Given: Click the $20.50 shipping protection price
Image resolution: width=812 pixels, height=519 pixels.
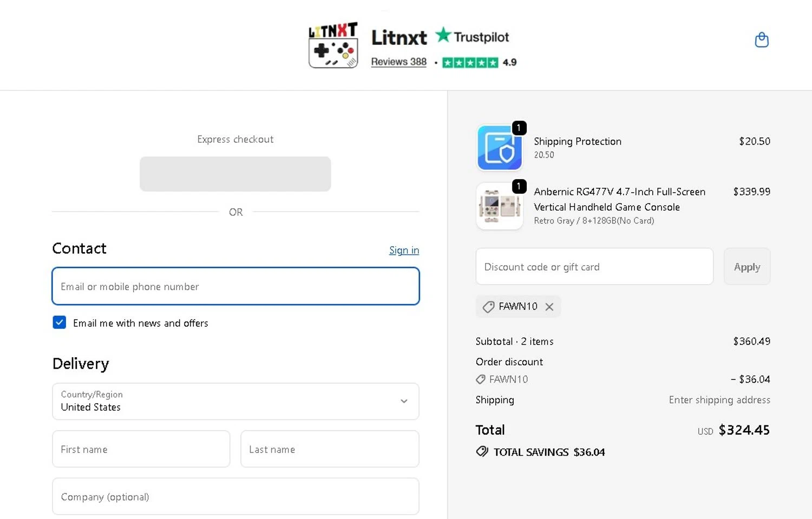Looking at the screenshot, I should (x=755, y=141).
